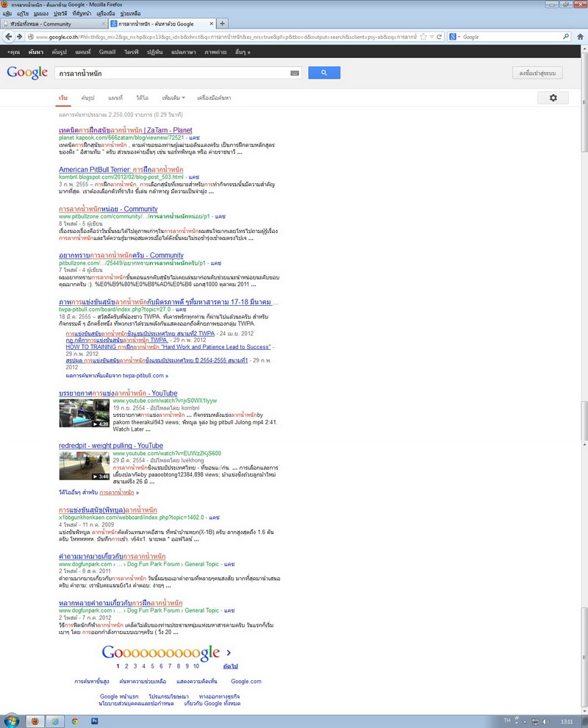Open การลากน้ำหนักหน่อย - Community result
Viewport: 588px width, 728px height.
point(108,208)
